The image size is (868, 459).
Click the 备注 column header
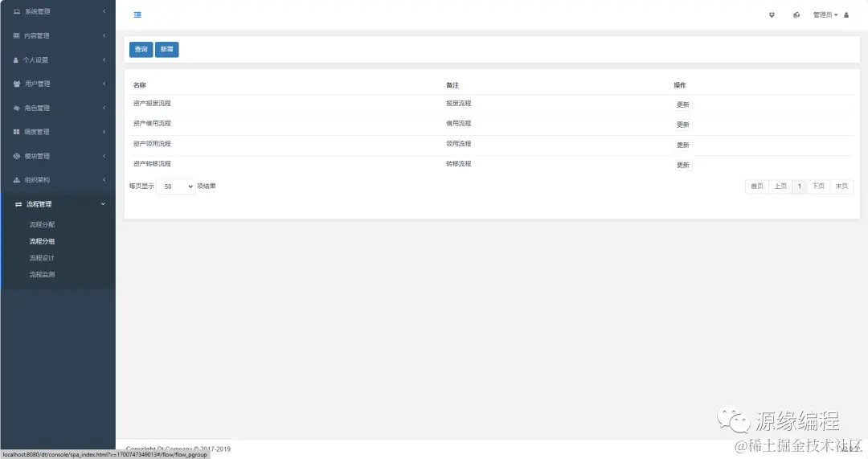[452, 85]
